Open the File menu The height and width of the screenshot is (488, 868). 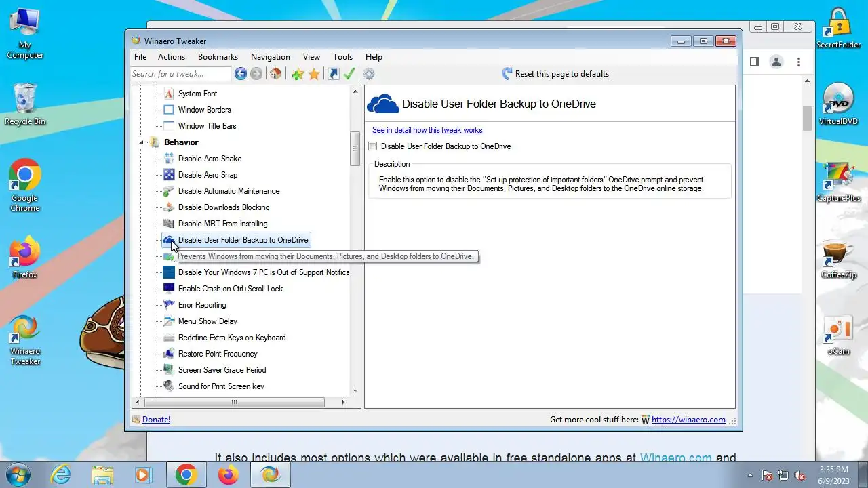[140, 57]
